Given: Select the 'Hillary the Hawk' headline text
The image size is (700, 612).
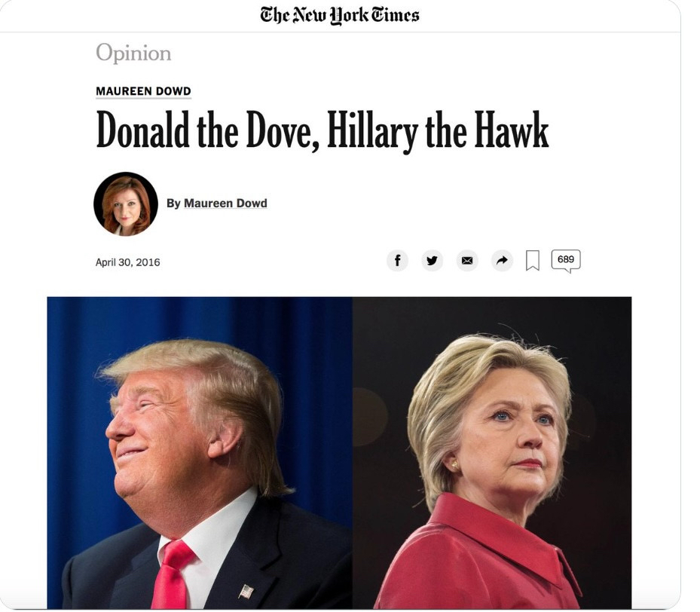Looking at the screenshot, I should click(438, 131).
